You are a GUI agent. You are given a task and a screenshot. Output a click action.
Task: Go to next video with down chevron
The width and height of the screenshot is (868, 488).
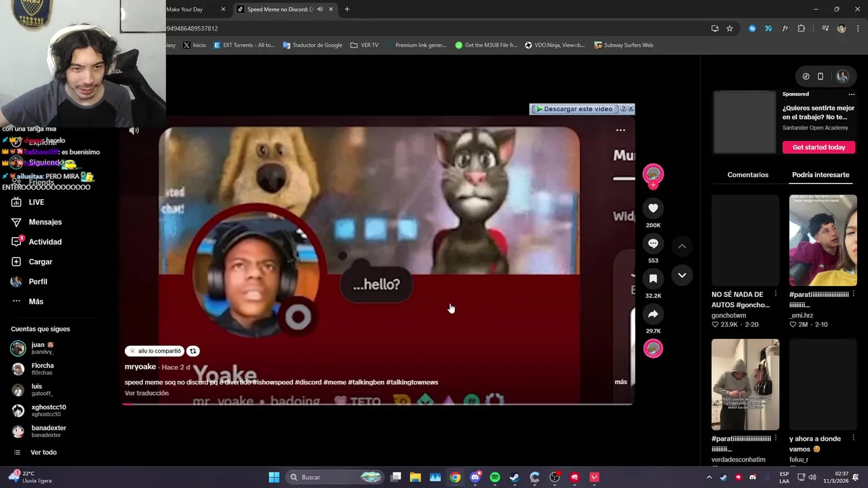682,275
